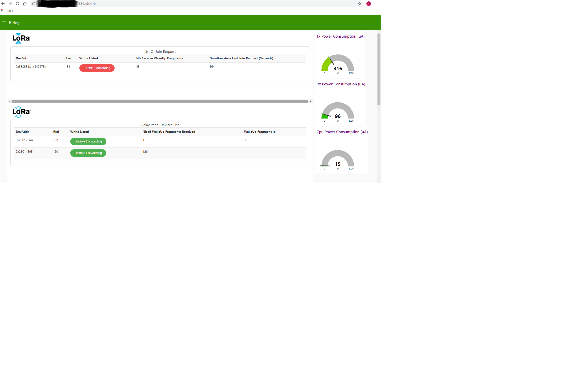The image size is (588, 367).
Task: Open the navigation sidebar hamburger menu
Action: 4,23
